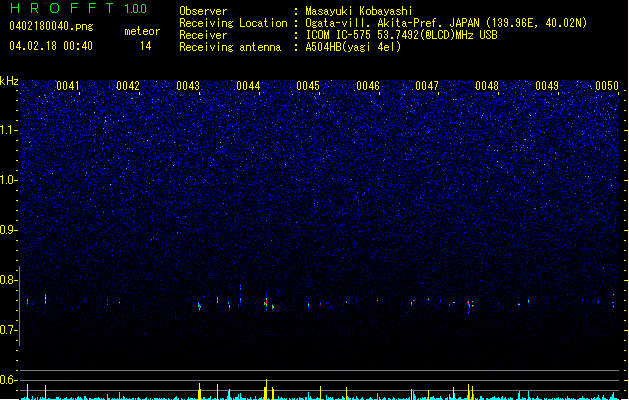Click the kHz axis unit label
629x400 pixels.
pyautogui.click(x=9, y=81)
